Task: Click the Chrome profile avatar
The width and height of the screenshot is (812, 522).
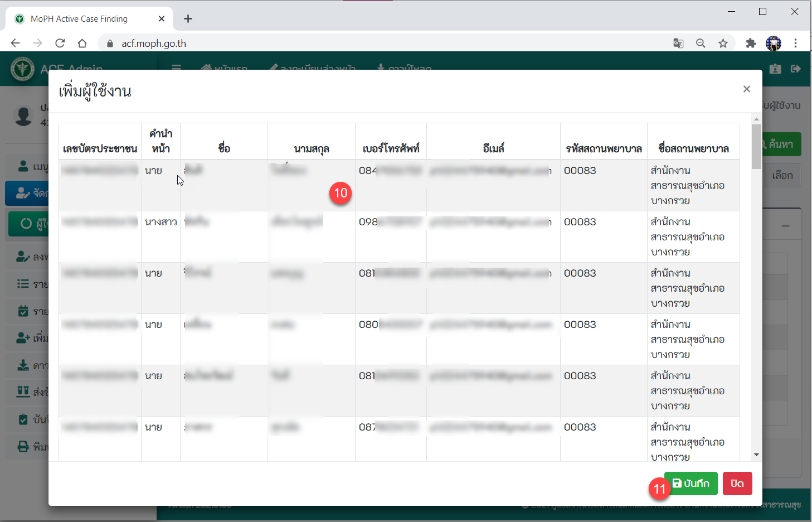Action: tap(774, 43)
